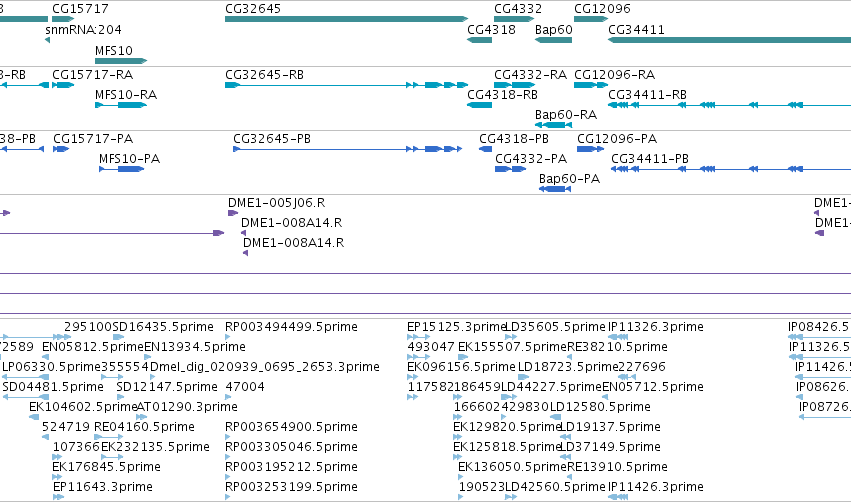Open the MFS10-PA protein label
The width and height of the screenshot is (851, 502).
pyautogui.click(x=129, y=158)
